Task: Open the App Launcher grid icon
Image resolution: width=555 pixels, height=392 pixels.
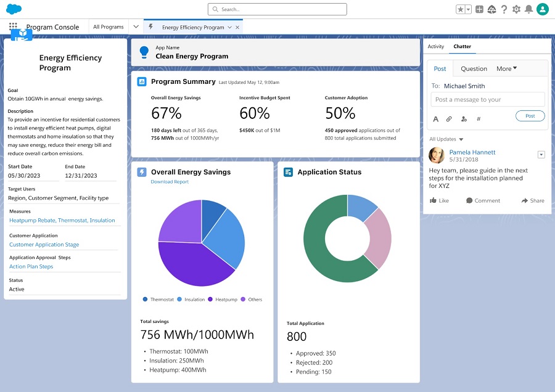Action: pyautogui.click(x=13, y=27)
